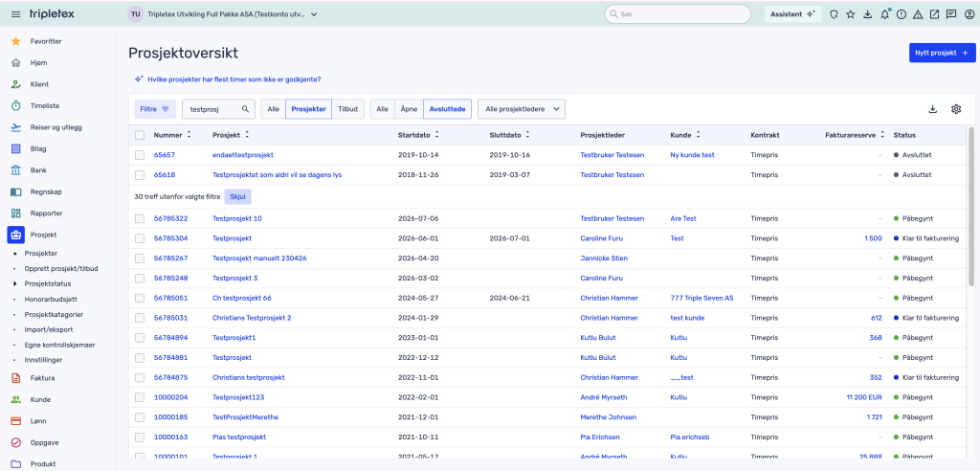Open the chat message icon
This screenshot has height=471, width=980.
point(951,14)
